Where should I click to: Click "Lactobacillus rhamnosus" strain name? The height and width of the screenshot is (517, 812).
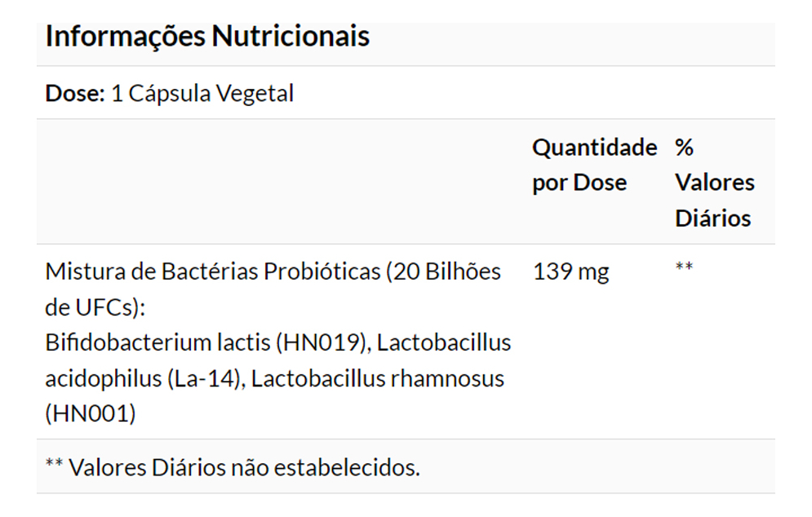pos(377,378)
